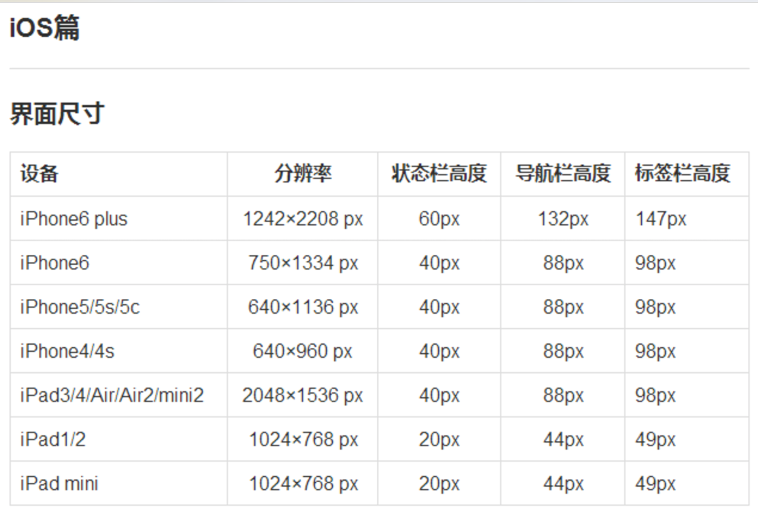Click the "界面尺寸" section heading
758x532 pixels.
coord(57,114)
